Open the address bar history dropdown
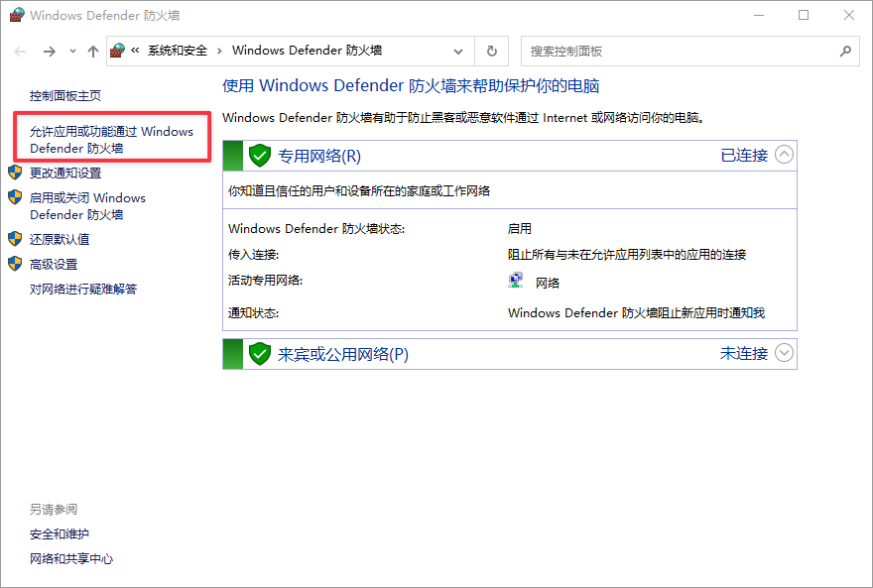The width and height of the screenshot is (873, 588). [x=457, y=52]
